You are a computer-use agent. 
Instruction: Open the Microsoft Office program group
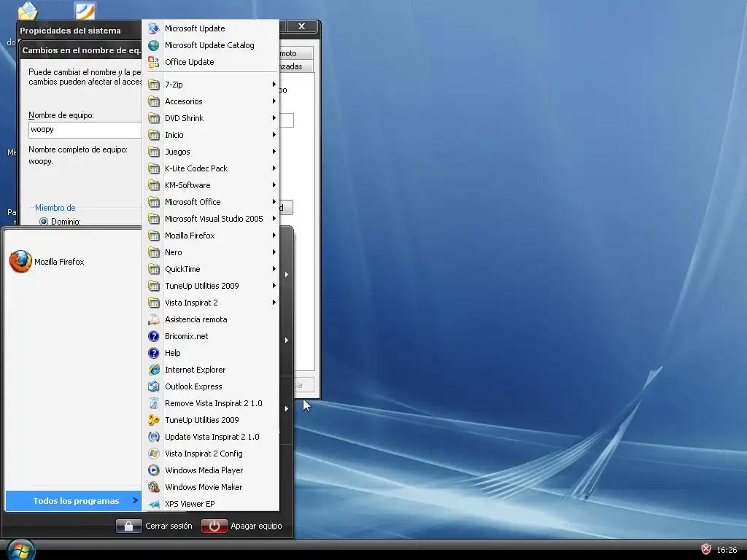(212, 202)
